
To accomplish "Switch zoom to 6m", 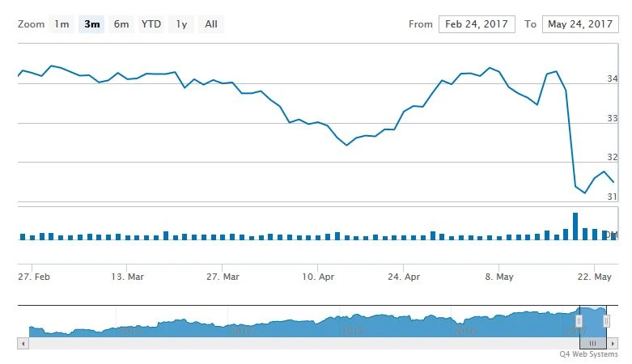I will point(121,24).
